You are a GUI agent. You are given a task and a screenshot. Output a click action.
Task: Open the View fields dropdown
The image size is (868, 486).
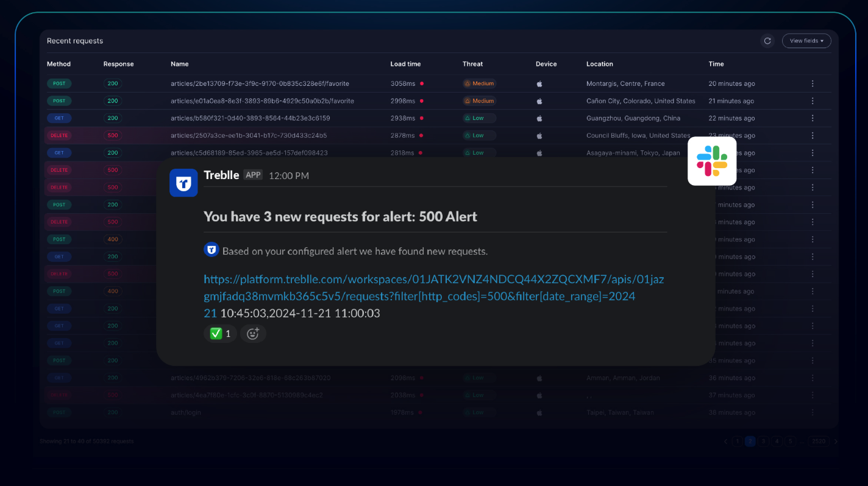(806, 41)
